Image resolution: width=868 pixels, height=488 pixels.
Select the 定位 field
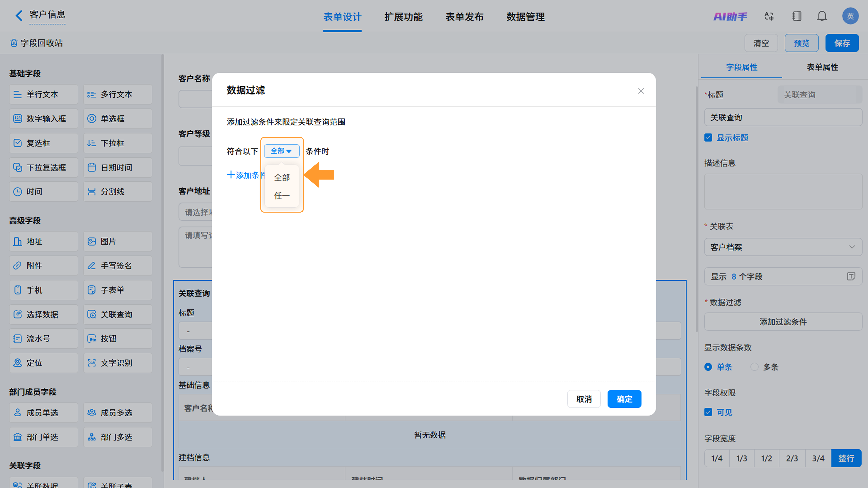point(43,363)
